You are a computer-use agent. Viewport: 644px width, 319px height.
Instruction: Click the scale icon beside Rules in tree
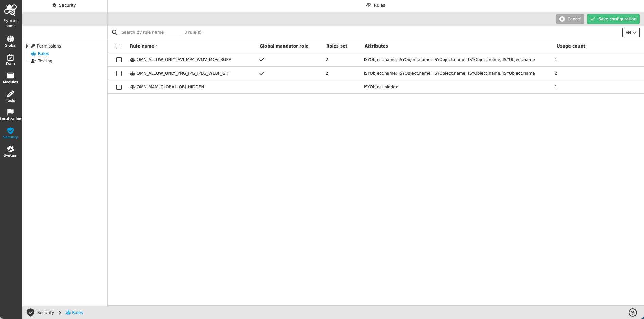(33, 54)
